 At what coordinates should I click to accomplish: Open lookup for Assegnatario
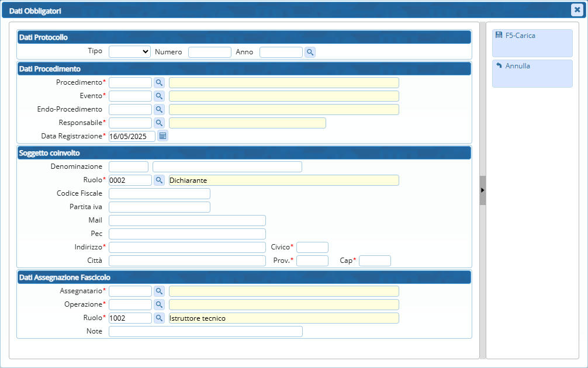coord(159,291)
